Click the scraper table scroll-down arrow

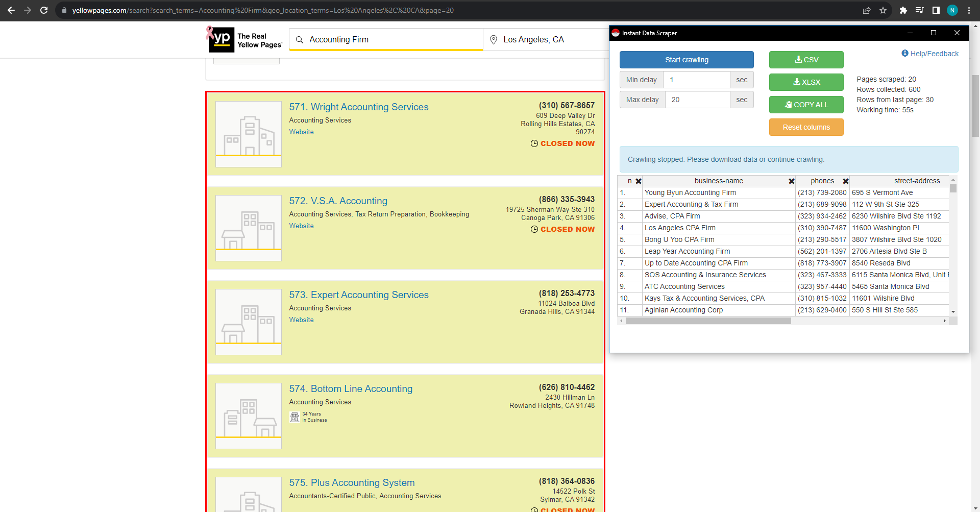953,312
